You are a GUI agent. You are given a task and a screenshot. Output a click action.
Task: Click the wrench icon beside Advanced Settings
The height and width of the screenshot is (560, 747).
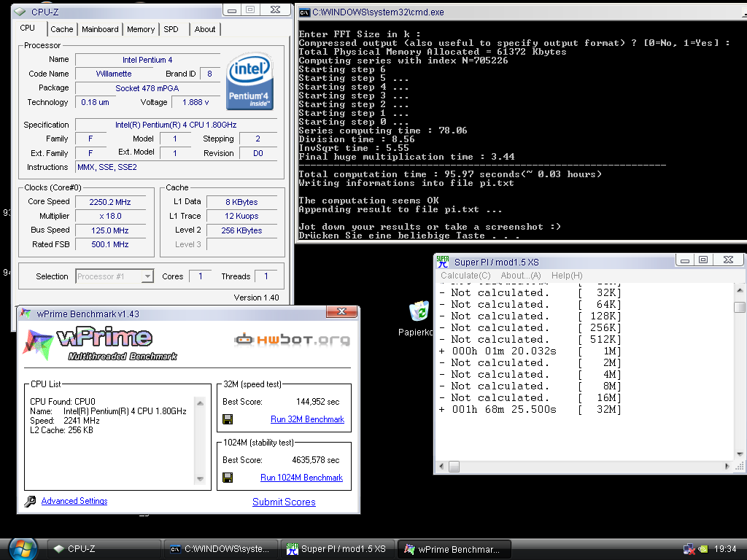tap(30, 501)
